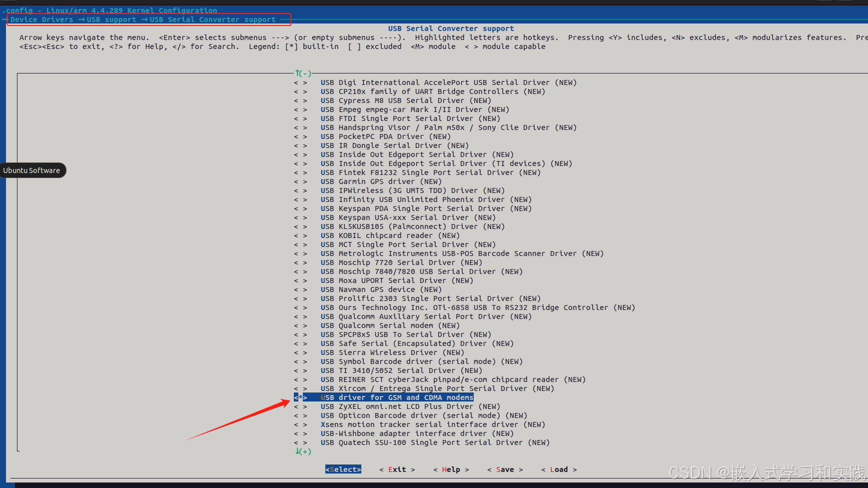Click USB Serial Converter support in breadcrumb
This screenshot has width=868, height=488.
[x=213, y=19]
